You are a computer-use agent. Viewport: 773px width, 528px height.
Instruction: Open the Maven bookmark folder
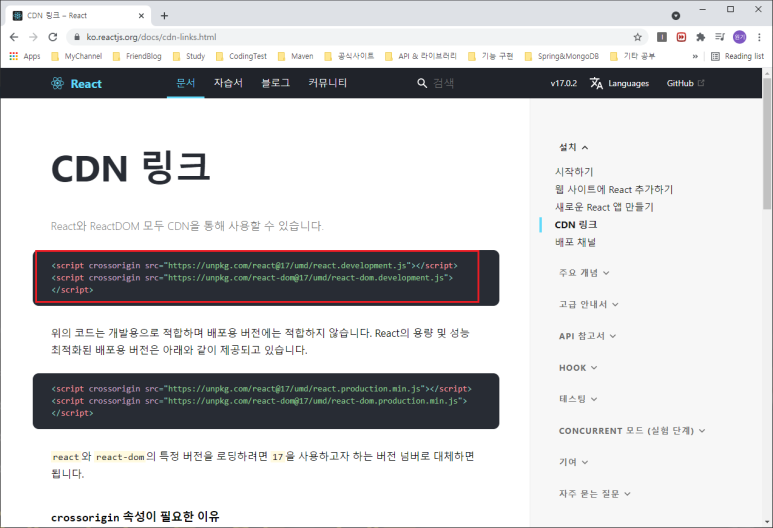coord(295,56)
